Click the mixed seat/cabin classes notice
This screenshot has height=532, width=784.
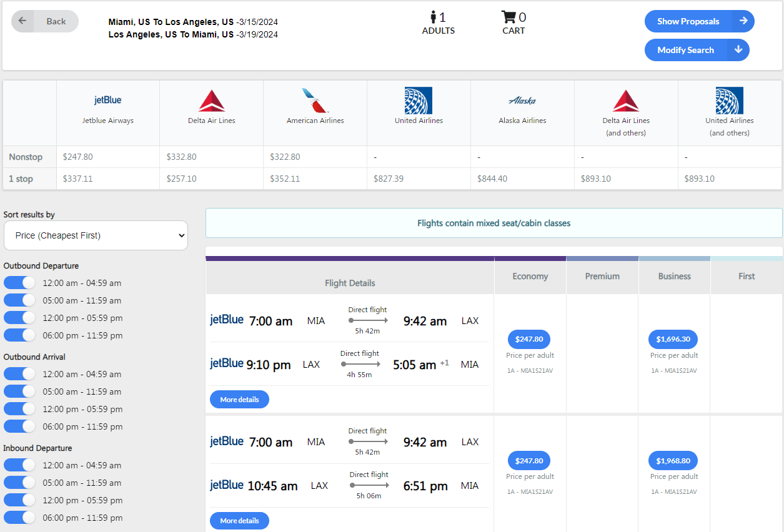tap(494, 223)
